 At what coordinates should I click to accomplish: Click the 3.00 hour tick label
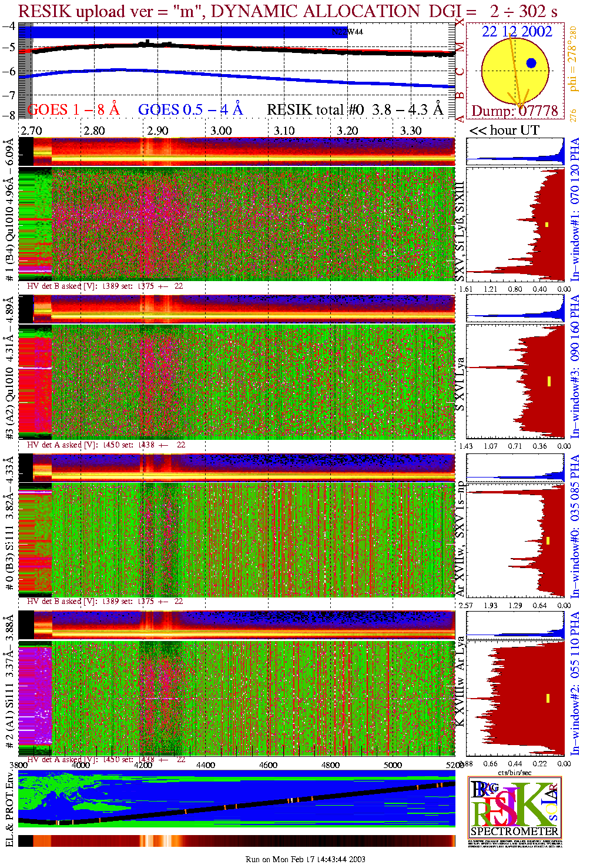(221, 131)
